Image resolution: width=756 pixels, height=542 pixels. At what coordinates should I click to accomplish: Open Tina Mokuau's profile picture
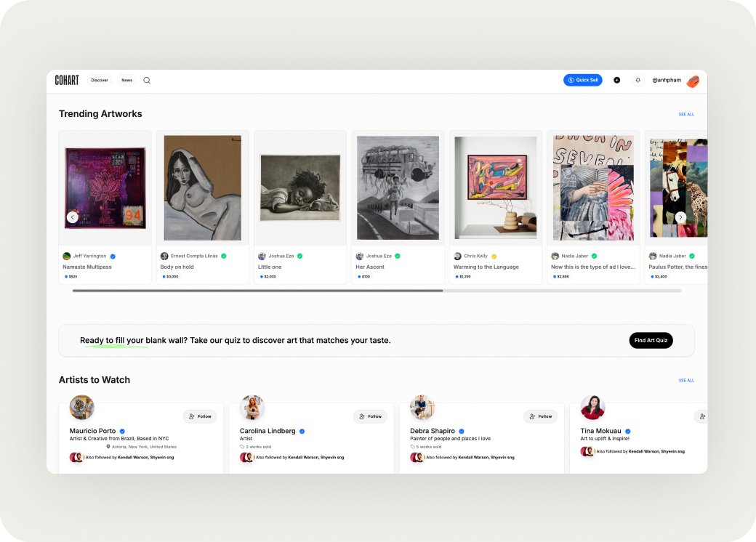(592, 407)
